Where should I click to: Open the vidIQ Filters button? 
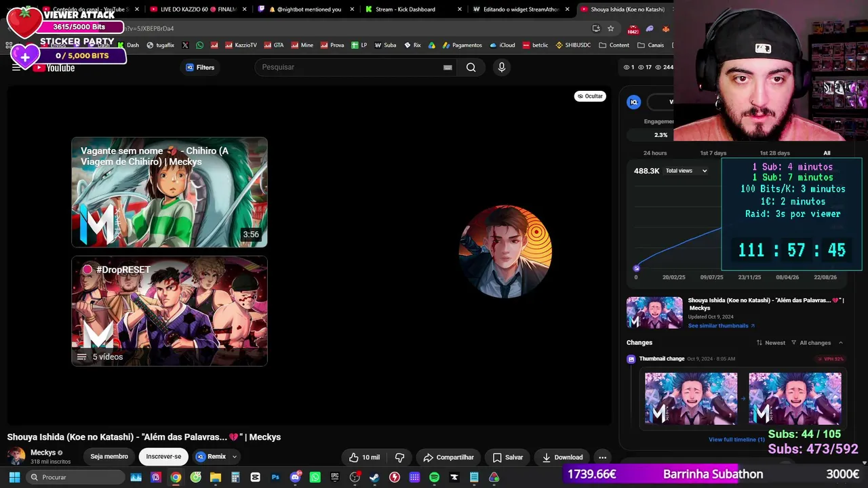[200, 67]
